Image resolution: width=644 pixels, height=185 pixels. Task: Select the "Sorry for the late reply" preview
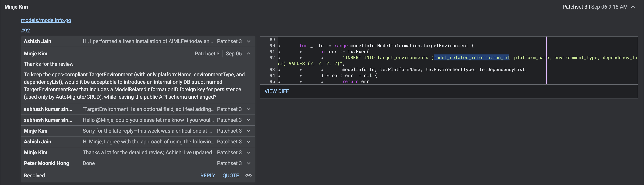click(147, 131)
